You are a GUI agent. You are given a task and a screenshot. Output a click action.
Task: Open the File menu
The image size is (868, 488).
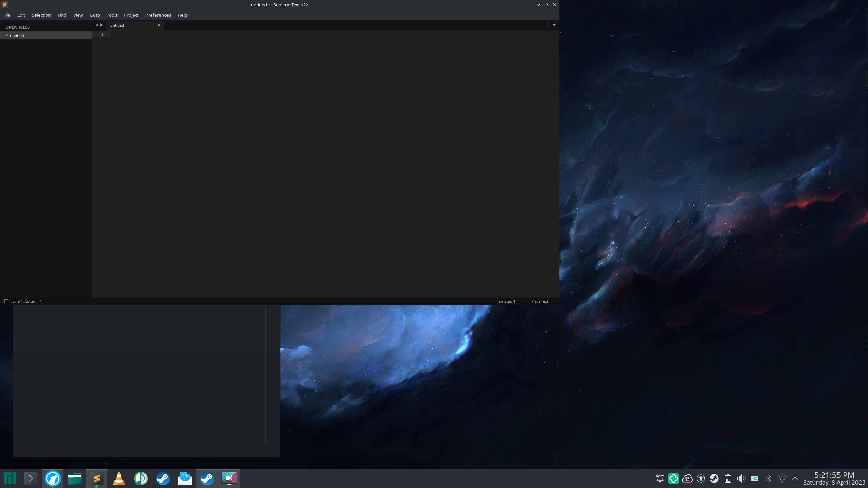click(x=7, y=15)
